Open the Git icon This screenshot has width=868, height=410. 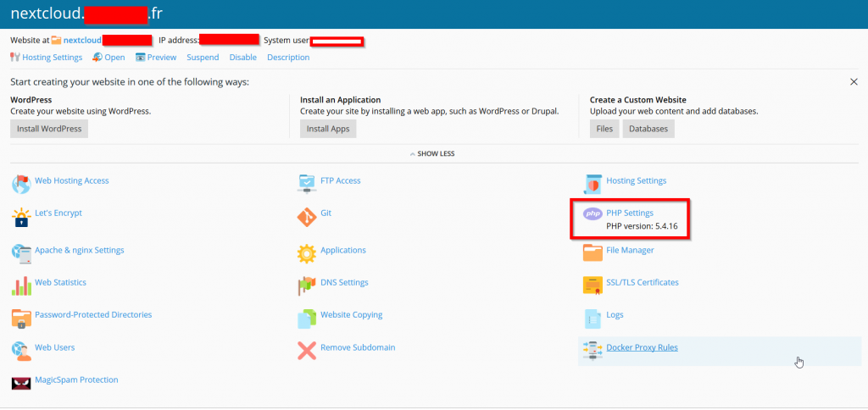coord(306,218)
